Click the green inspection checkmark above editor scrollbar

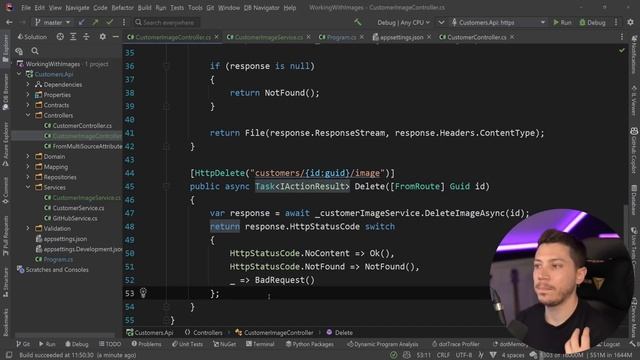(x=622, y=51)
